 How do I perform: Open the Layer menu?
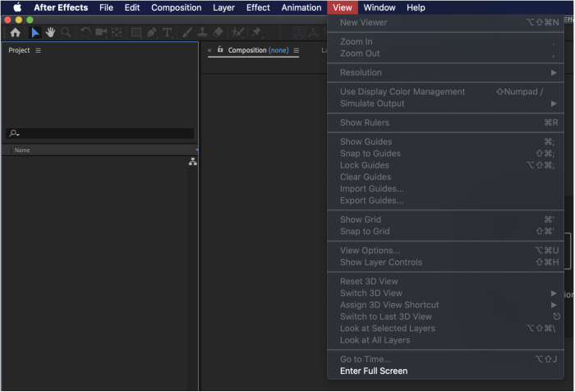(223, 7)
